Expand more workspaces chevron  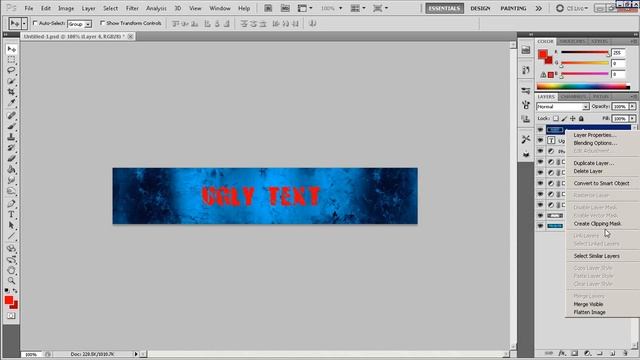539,8
